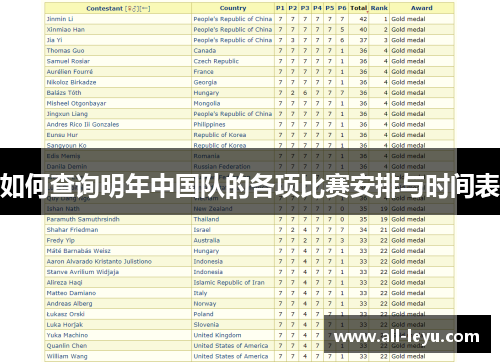Viewport: 500px width, 362px height.
Task: Click Máté Barnabás Weisz name link
Action: [x=78, y=251]
